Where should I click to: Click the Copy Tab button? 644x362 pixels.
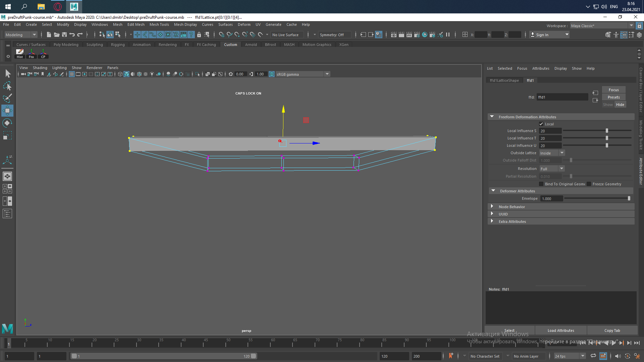[612, 330]
